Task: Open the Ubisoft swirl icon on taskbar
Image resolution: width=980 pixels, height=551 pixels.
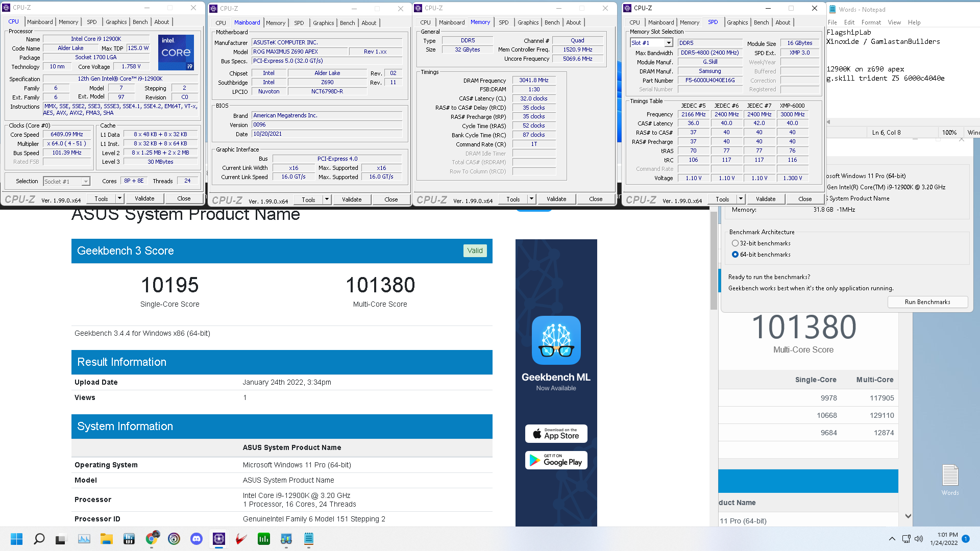Action: tap(174, 539)
